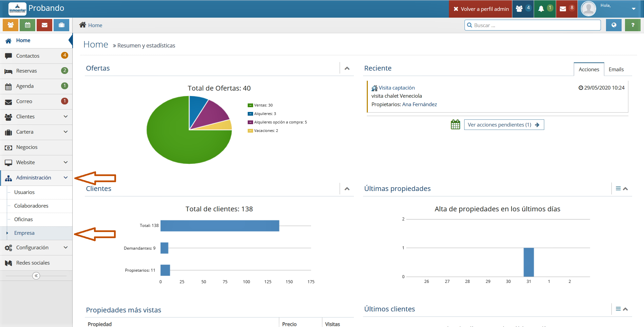
Task: Click the globe icon next to search
Action: pyautogui.click(x=614, y=25)
